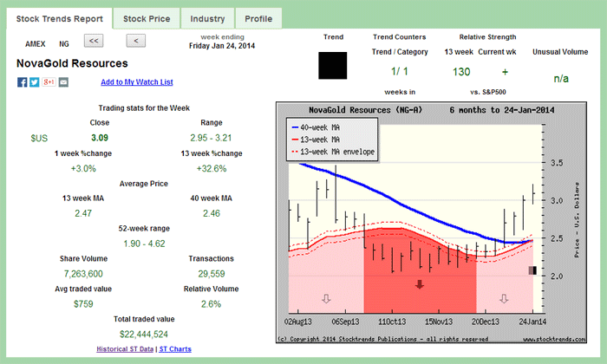Click 40 week MA value 2.46

pyautogui.click(x=212, y=213)
